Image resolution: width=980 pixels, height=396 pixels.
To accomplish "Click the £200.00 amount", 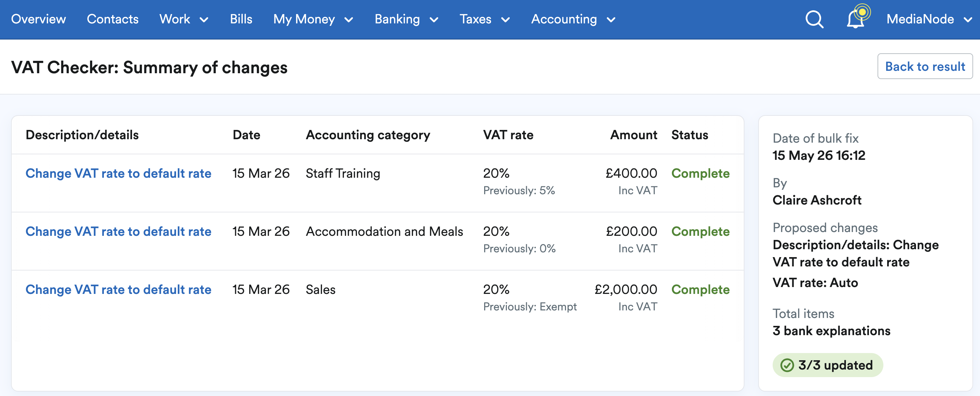I will (x=632, y=232).
